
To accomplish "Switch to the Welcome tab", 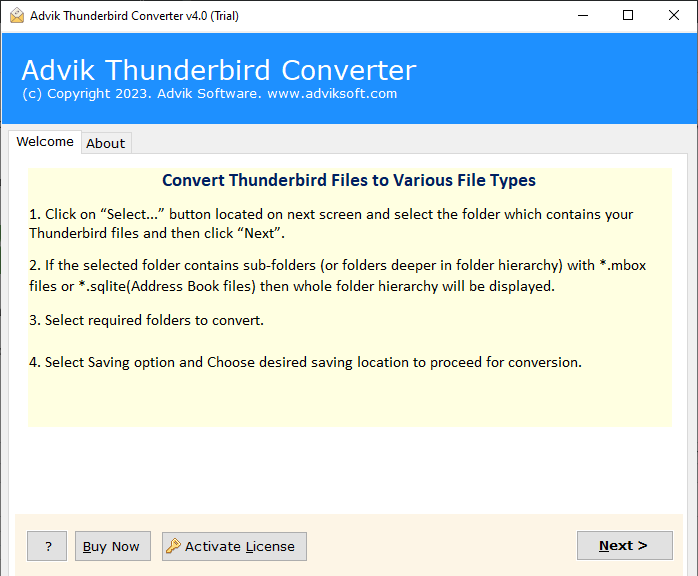I will (45, 142).
